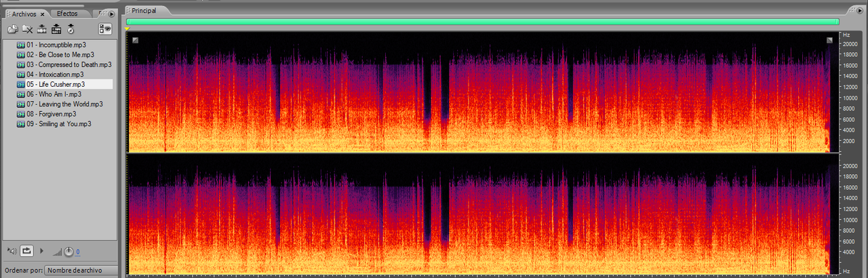Toggle the loop play button
Viewport: 868px width, 278px height.
click(27, 251)
